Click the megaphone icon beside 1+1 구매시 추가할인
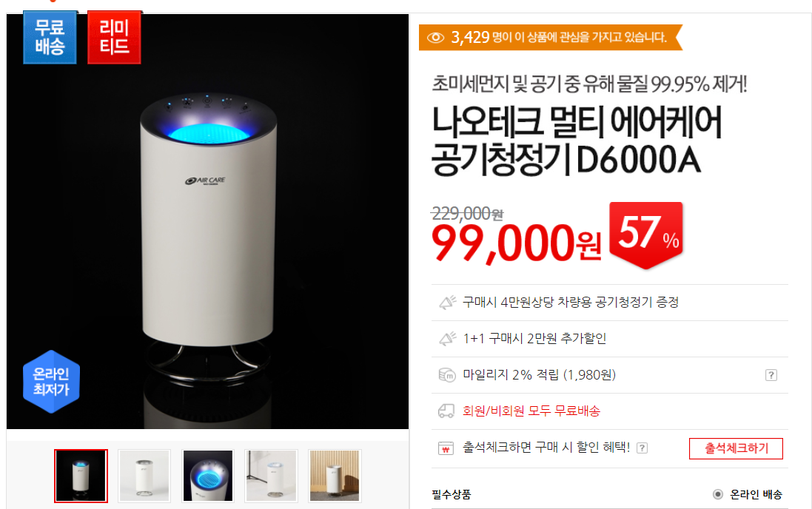The width and height of the screenshot is (812, 509). pyautogui.click(x=447, y=339)
